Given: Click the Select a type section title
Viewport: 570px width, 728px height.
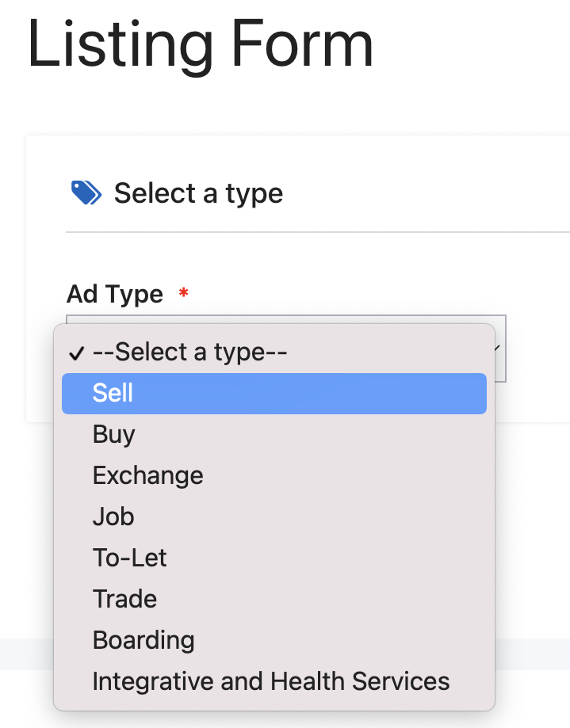Looking at the screenshot, I should point(198,193).
